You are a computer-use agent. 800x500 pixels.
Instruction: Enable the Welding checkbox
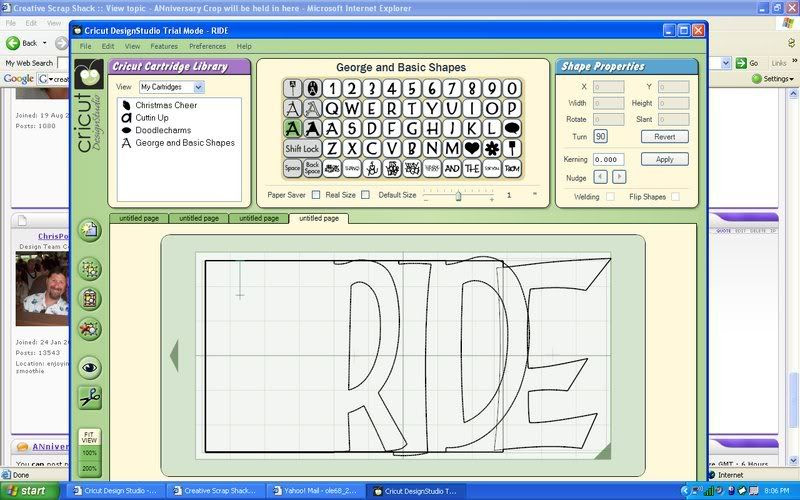[x=610, y=196]
